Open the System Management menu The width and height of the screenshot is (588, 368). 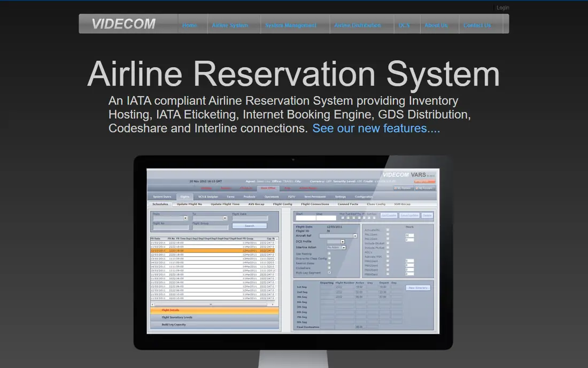point(291,25)
